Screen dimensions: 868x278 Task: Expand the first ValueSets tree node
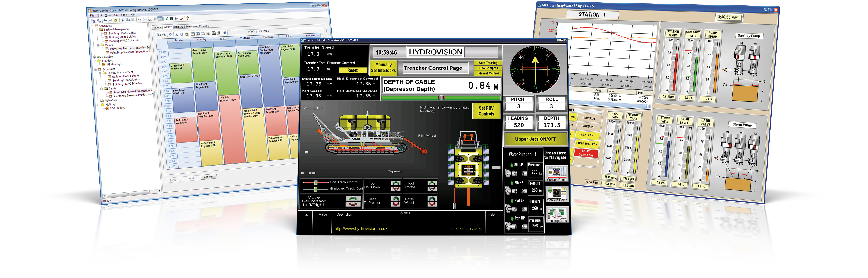pyautogui.click(x=95, y=57)
